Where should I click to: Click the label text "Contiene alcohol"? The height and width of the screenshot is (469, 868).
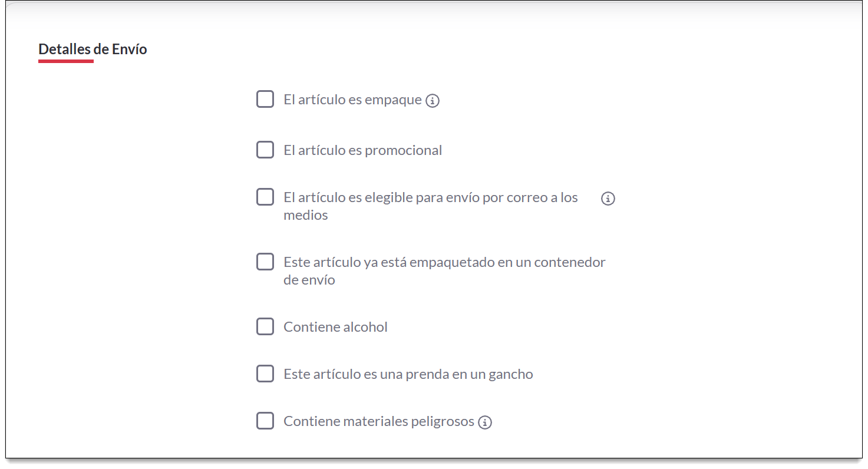pos(335,326)
